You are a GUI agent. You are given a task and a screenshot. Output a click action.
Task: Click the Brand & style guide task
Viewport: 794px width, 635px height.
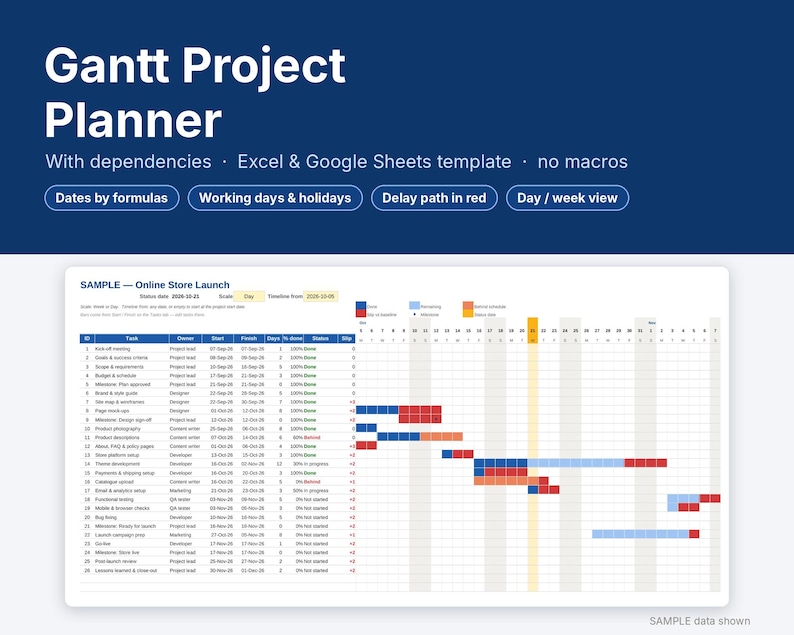tap(116, 393)
